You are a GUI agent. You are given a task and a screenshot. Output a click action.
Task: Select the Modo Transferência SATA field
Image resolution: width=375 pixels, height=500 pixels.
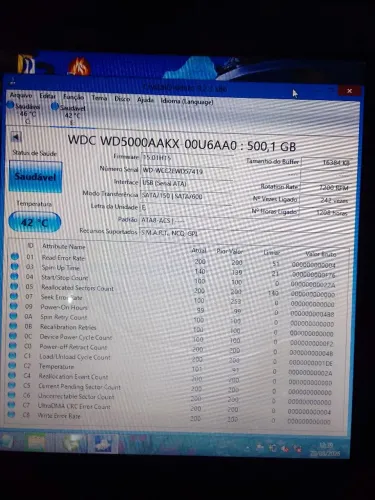pos(185,196)
